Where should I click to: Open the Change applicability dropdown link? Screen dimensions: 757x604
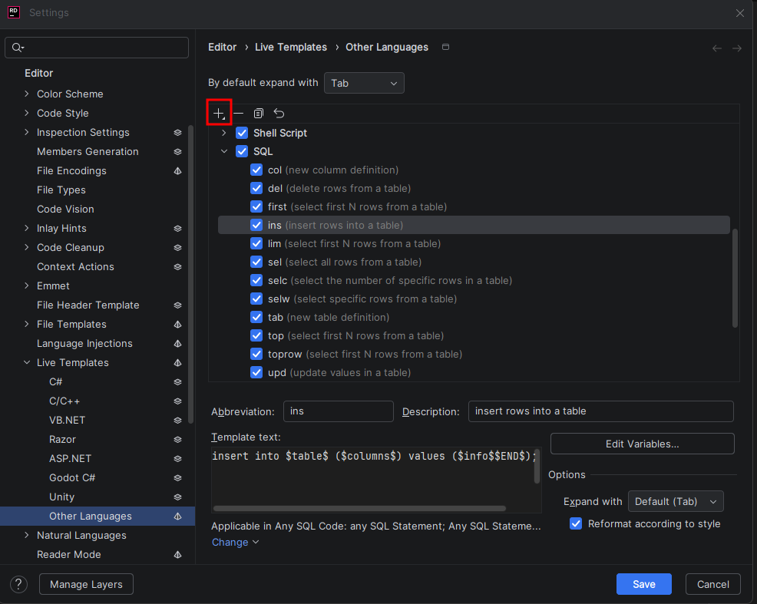[x=235, y=542]
